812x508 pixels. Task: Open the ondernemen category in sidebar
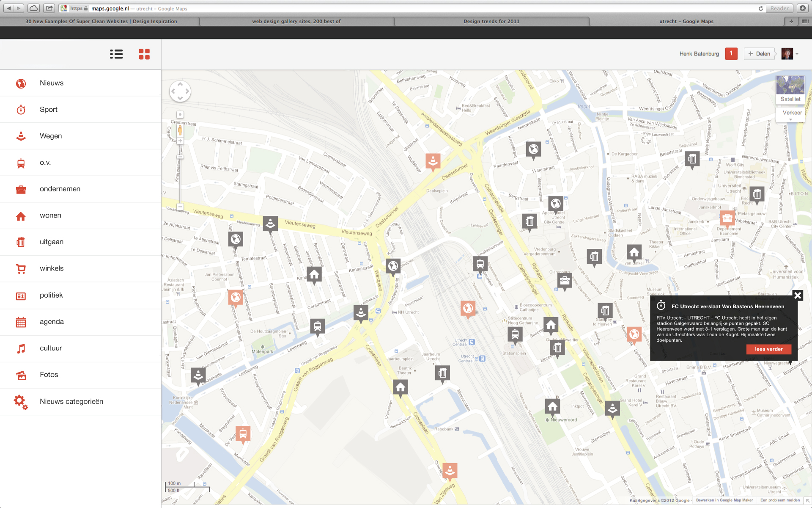click(x=80, y=189)
